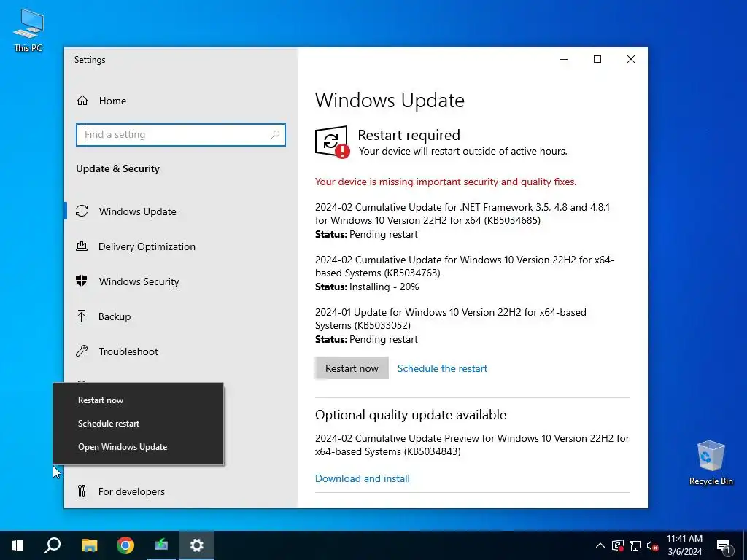Screen dimensions: 747x560
Task: Click the Settings gear on the taskbar
Action: (x=197, y=545)
